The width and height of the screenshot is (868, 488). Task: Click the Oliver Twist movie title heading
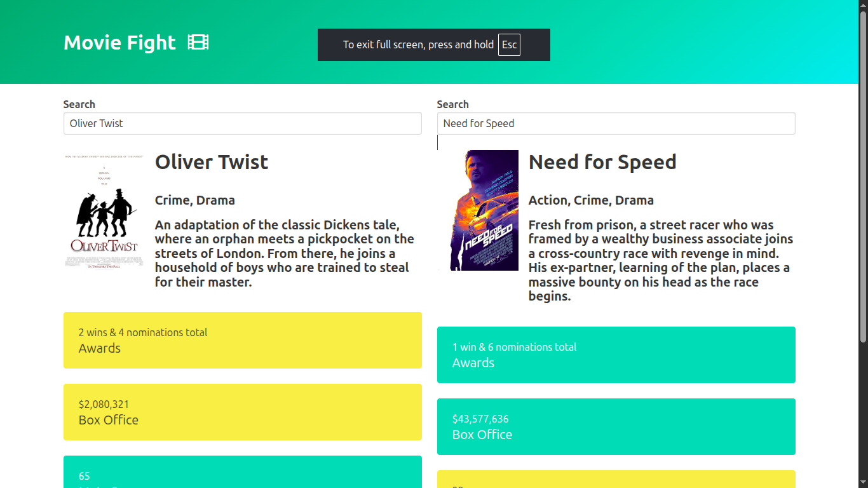(x=212, y=162)
